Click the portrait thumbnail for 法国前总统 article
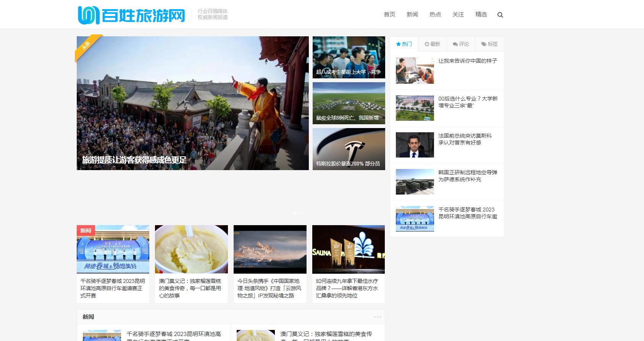 415,145
